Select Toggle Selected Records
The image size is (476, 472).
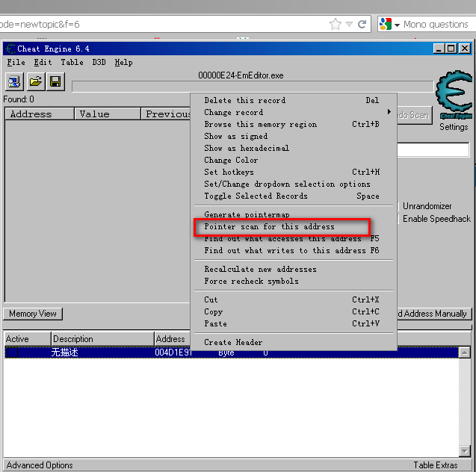point(294,196)
